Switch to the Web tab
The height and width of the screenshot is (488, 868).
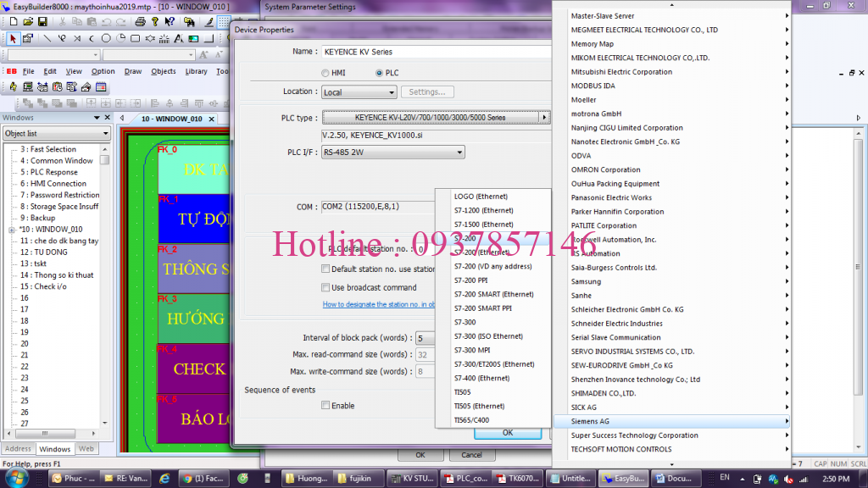86,449
